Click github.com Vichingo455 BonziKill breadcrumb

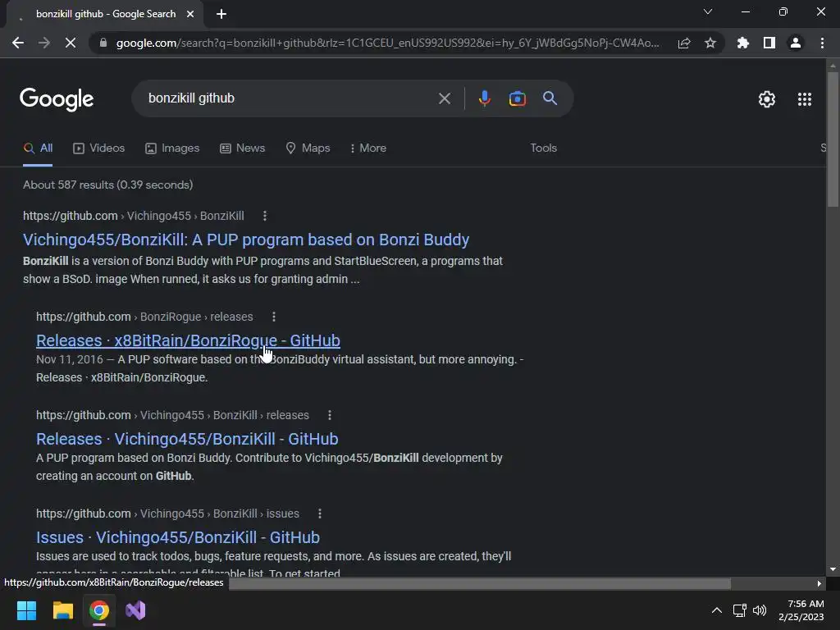tap(134, 216)
